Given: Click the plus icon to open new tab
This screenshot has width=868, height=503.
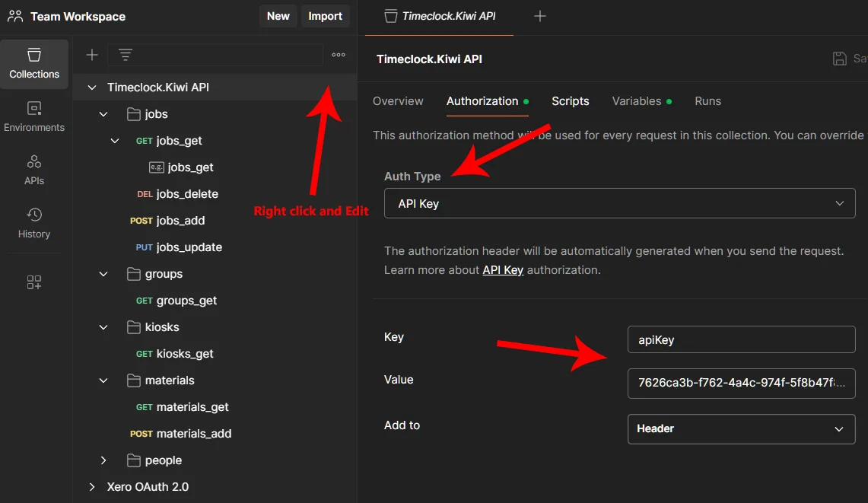Looking at the screenshot, I should tap(539, 16).
